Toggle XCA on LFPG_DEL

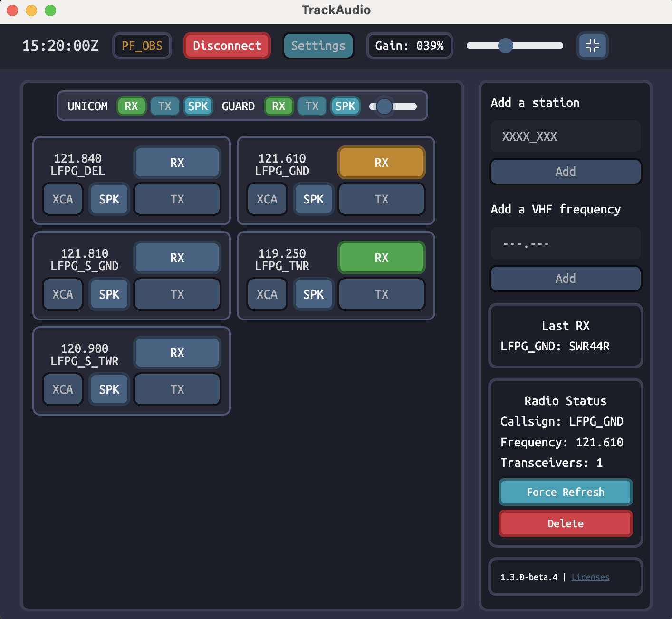pyautogui.click(x=63, y=199)
